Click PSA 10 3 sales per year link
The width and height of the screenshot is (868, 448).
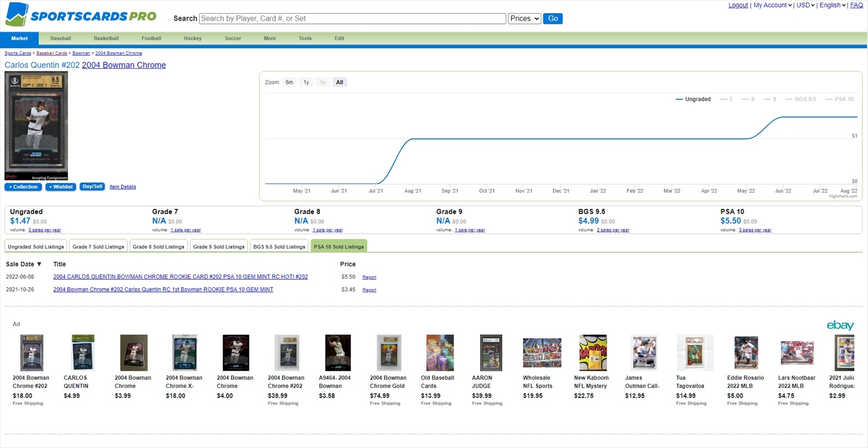[x=755, y=230]
